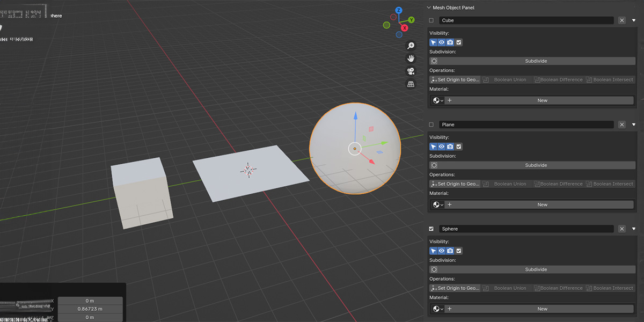Expand the Cube section's disclosure triangle

pos(634,20)
